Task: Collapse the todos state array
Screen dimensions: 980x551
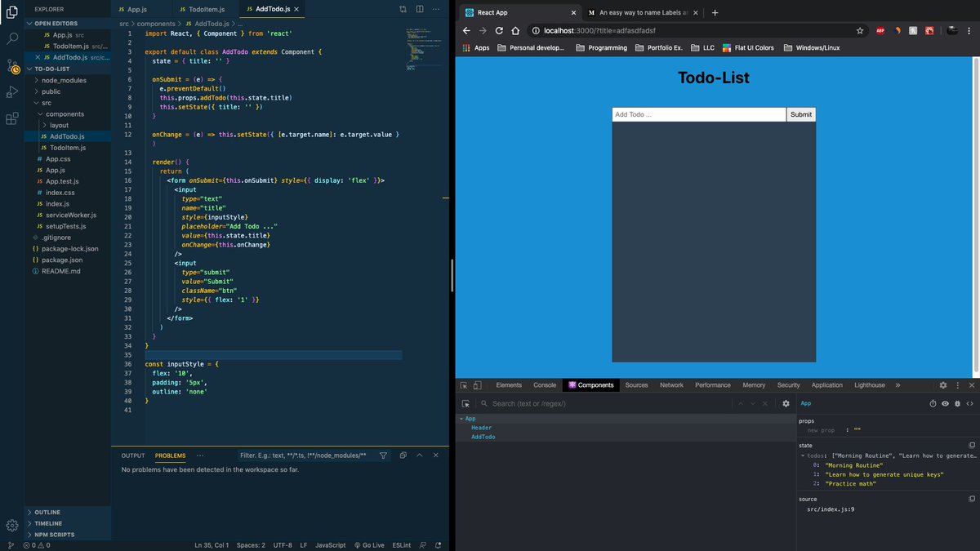Action: point(801,455)
